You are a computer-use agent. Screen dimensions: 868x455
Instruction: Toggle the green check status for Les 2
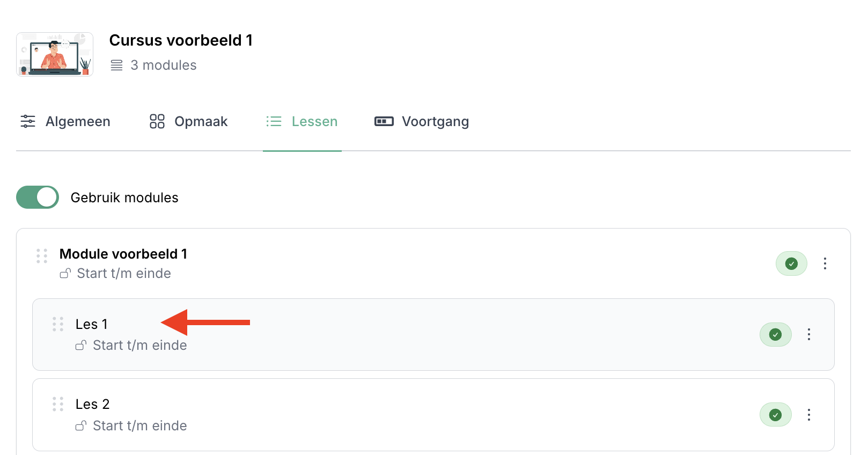pos(775,415)
